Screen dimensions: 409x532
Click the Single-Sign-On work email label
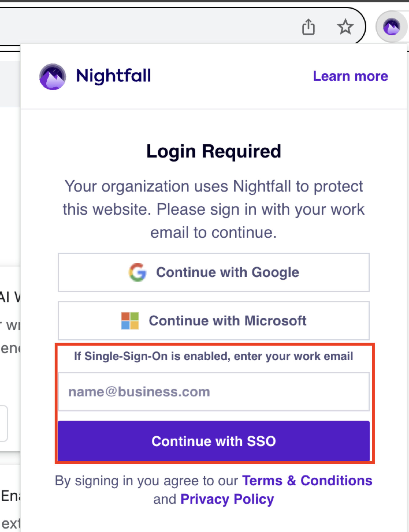coord(214,356)
